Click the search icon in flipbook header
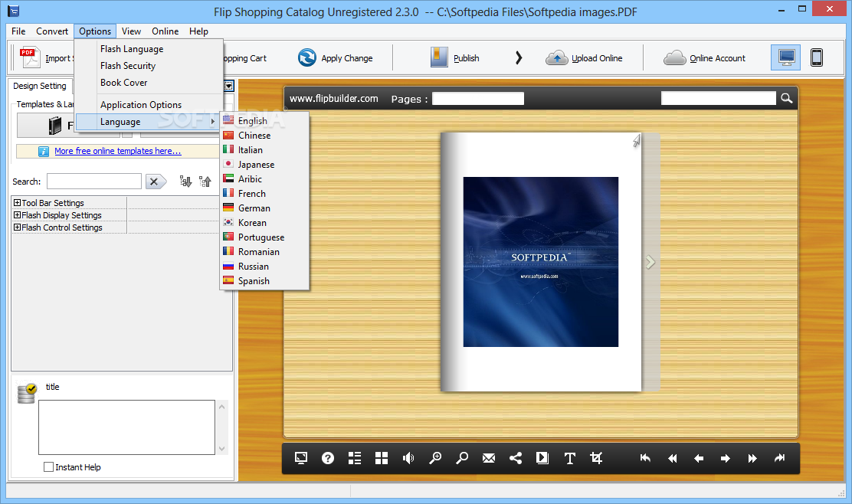852x504 pixels. (786, 98)
